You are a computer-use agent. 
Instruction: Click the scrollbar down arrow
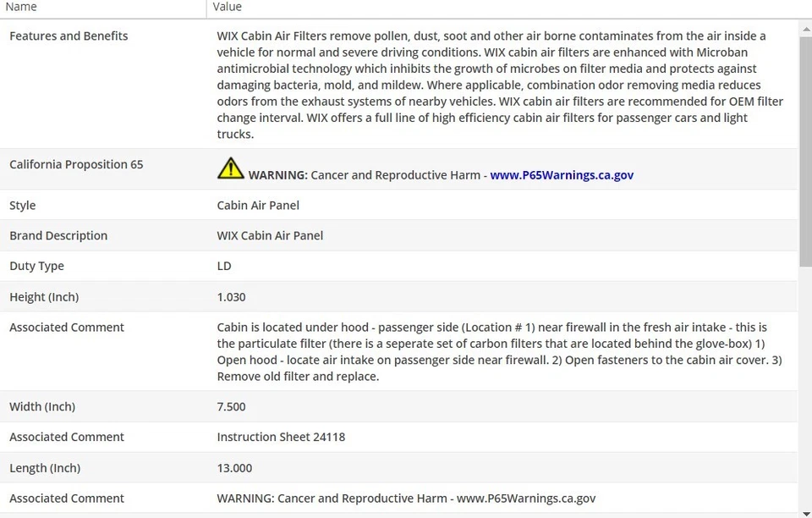pyautogui.click(x=805, y=511)
